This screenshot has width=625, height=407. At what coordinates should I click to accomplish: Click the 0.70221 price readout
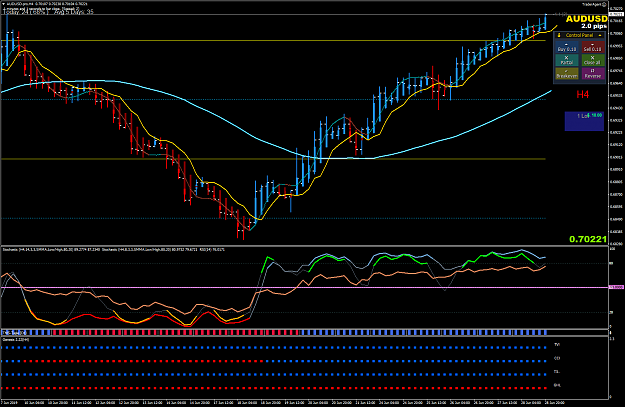[588, 239]
